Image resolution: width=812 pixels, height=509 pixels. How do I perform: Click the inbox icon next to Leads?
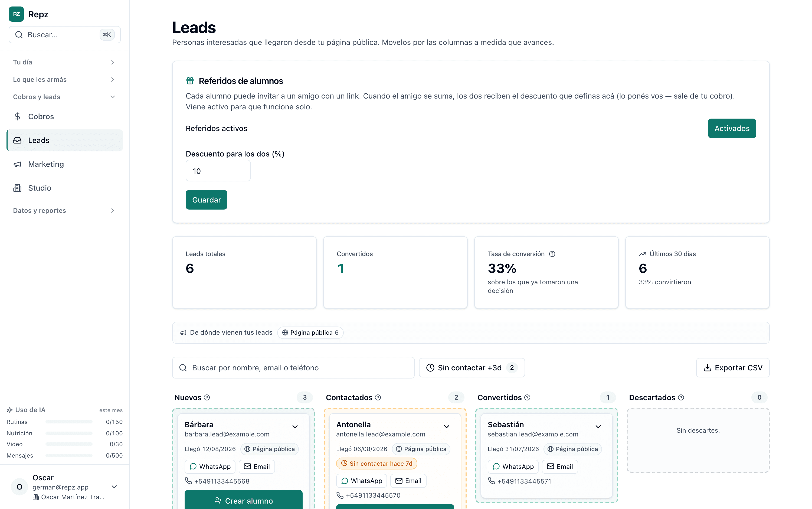click(17, 140)
